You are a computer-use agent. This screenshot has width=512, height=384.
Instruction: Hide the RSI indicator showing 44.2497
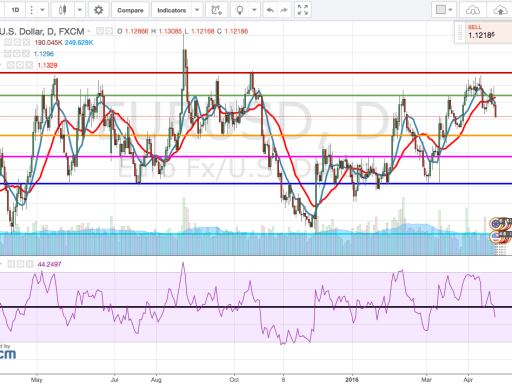[11, 264]
